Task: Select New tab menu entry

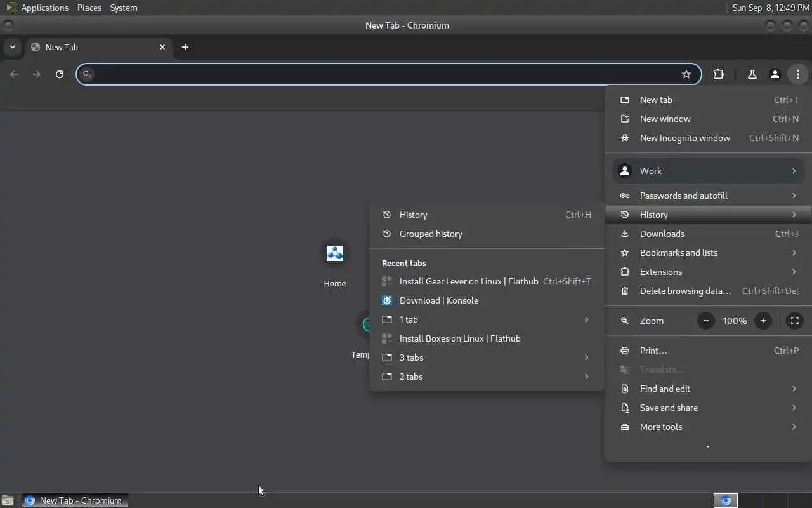Action: (x=708, y=100)
